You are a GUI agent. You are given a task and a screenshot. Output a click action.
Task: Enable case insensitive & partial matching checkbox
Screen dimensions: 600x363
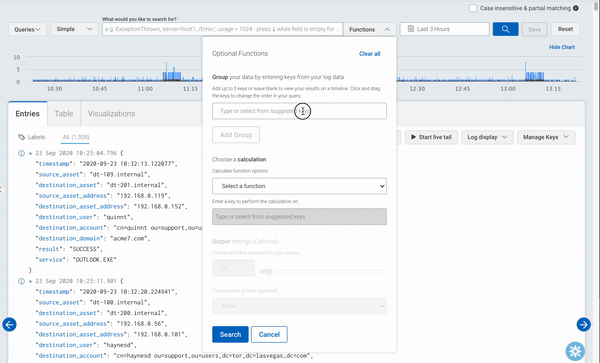coord(473,8)
